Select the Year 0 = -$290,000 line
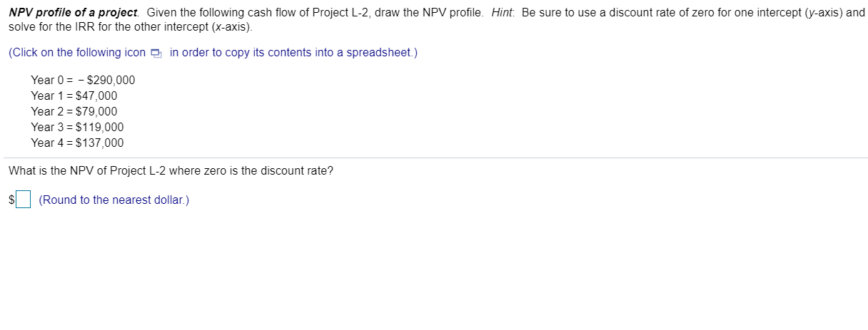Image resolution: width=868 pixels, height=330 pixels. click(83, 80)
